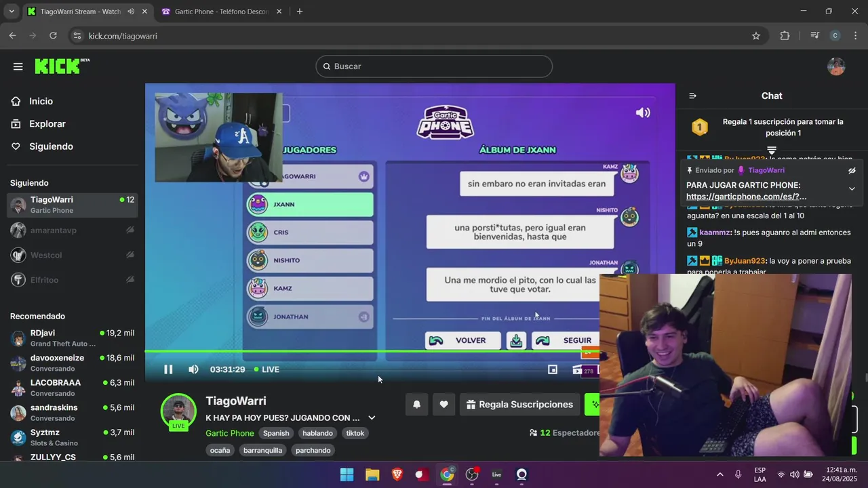Screen dimensions: 868x488
Task: Jump to LIVE in player
Action: [267, 369]
